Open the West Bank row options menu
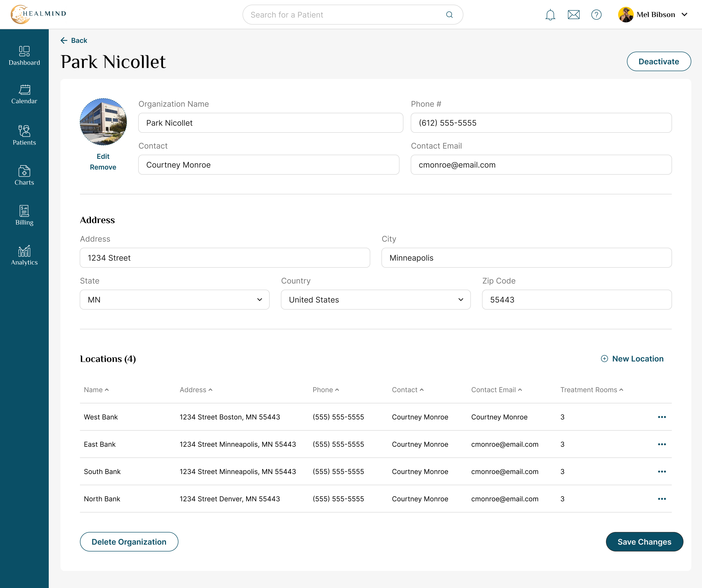This screenshot has height=588, width=702. coord(662,417)
